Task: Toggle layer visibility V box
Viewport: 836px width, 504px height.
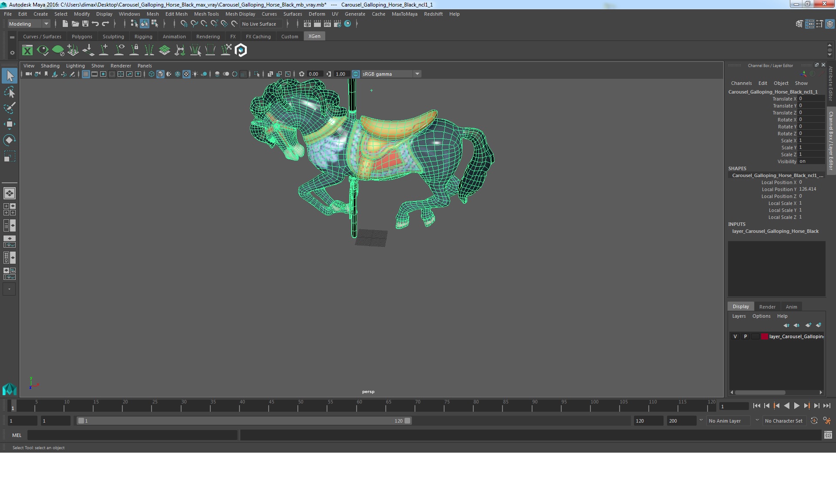Action: (735, 336)
